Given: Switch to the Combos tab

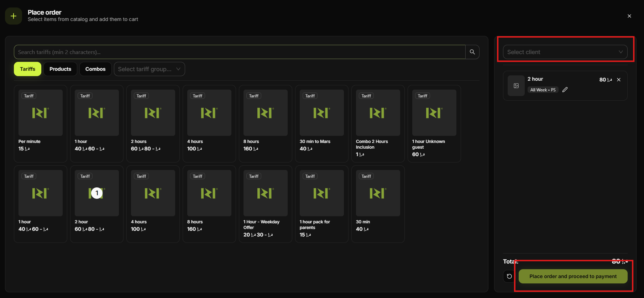Looking at the screenshot, I should click(95, 69).
